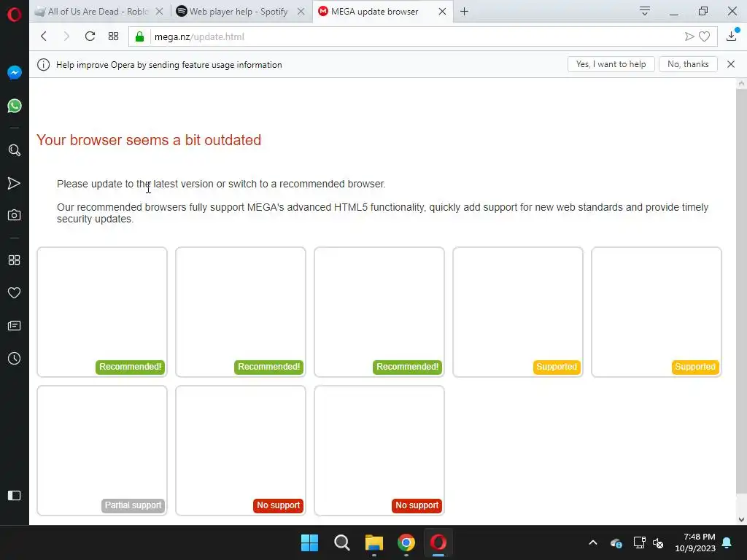Click the info icon in notification bar
Viewport: 747px width, 560px height.
(x=43, y=65)
